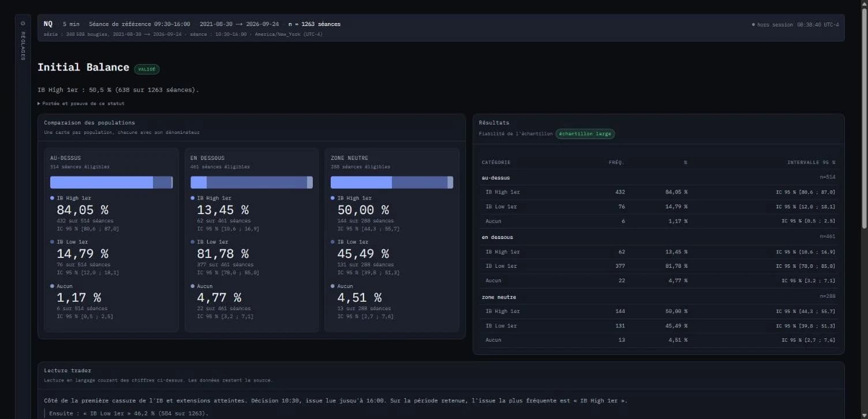Click the '4,77 %' value in EN DESSOUS card

[x=219, y=298]
